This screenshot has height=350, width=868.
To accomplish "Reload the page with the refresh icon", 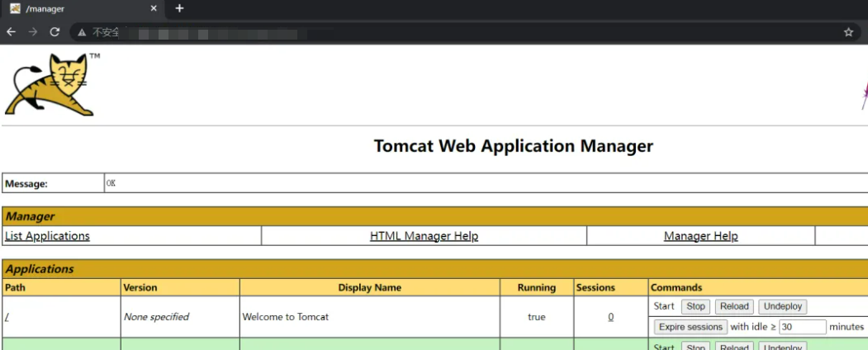I will 55,32.
